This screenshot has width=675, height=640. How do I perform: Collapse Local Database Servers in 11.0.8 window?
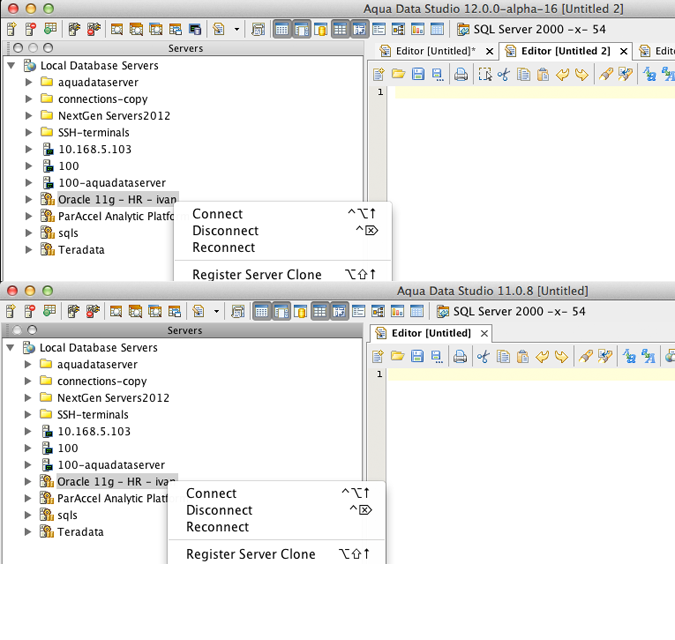click(10, 347)
